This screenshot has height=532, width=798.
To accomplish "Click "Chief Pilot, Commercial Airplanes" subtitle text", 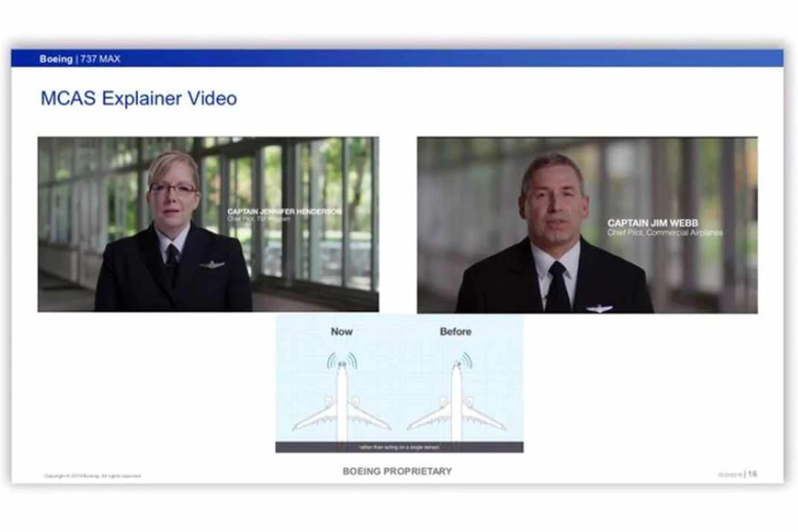I will tap(665, 232).
